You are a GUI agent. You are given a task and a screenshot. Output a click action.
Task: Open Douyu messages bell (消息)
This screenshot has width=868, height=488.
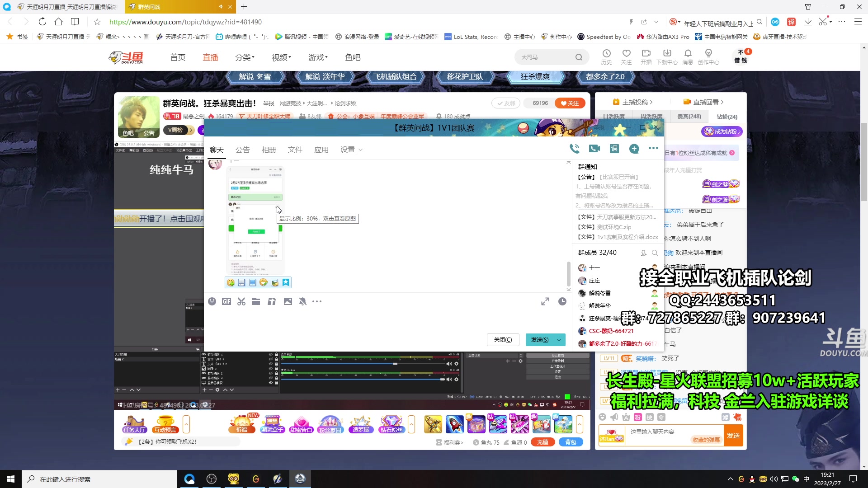[688, 56]
